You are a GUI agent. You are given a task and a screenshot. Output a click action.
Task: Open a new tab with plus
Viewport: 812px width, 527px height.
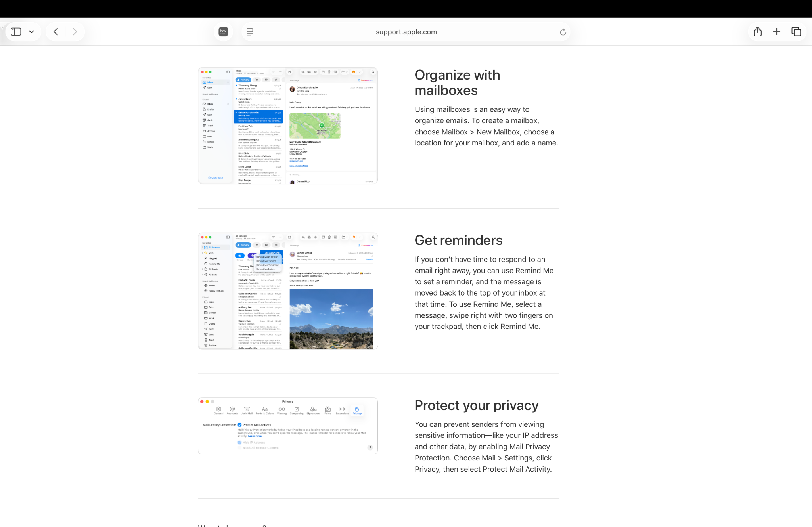coord(777,32)
